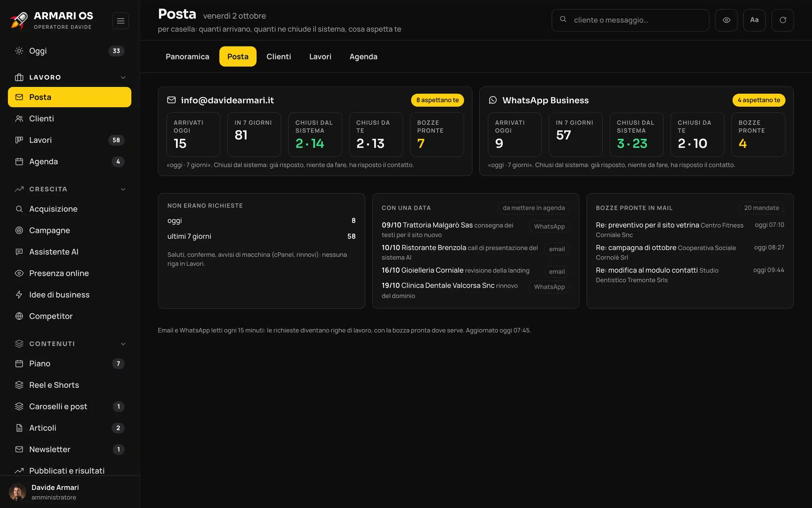Focus the 'cliente o messaggio' search field
Viewport: 812px width, 508px height.
point(630,20)
